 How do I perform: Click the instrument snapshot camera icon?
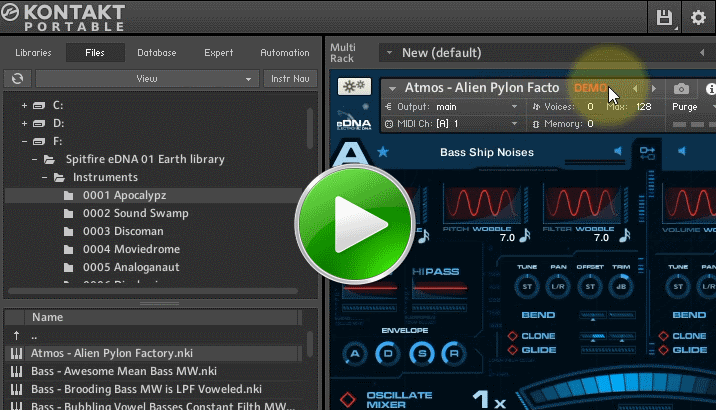681,89
